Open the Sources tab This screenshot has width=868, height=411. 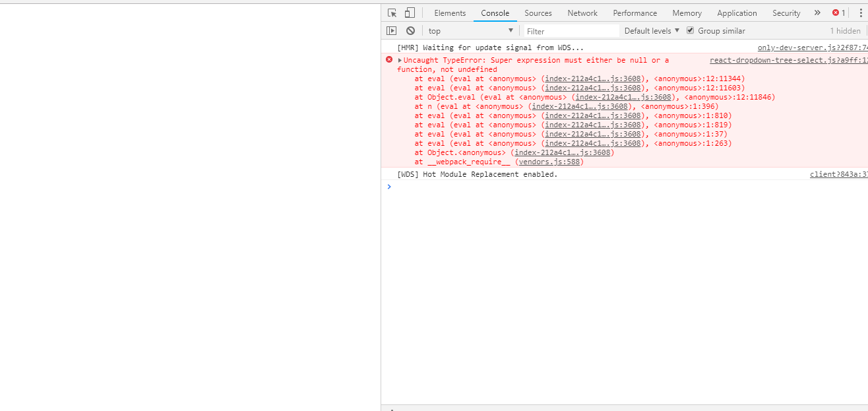[538, 13]
